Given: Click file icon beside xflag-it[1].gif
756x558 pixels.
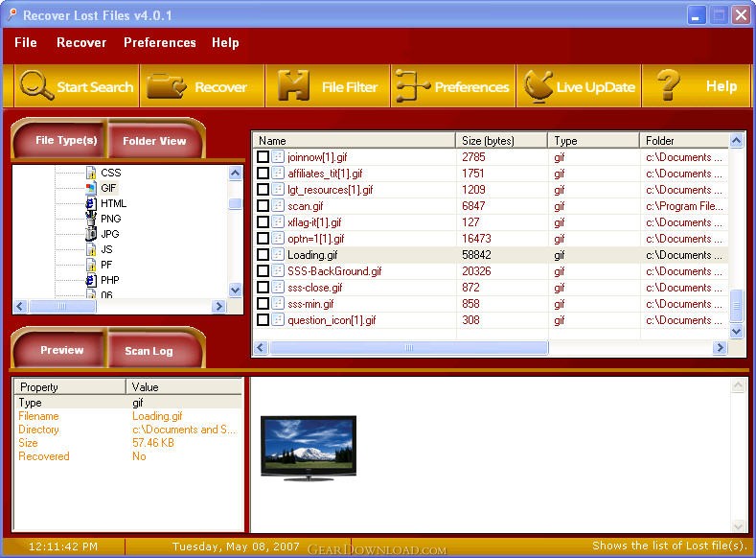Looking at the screenshot, I should click(278, 221).
